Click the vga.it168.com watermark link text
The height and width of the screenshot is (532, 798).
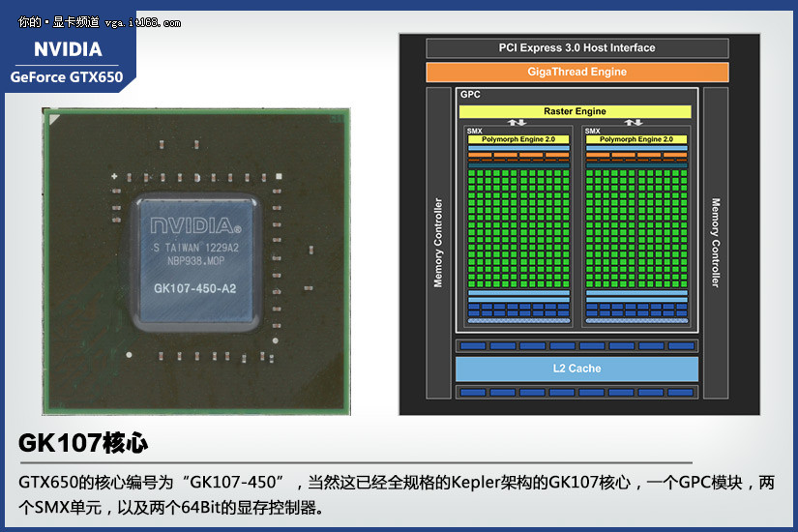(x=142, y=23)
